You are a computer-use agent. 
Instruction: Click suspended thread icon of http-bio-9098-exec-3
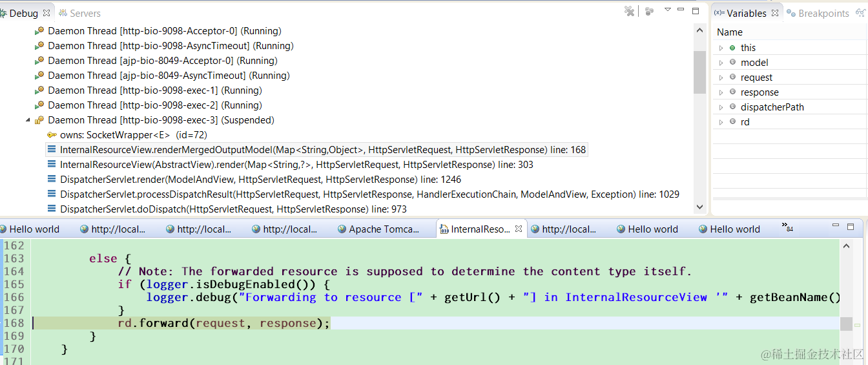point(39,120)
